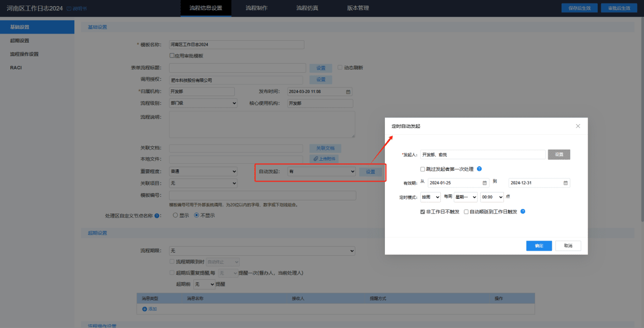Click 核心使用机构 input field

tap(320, 103)
